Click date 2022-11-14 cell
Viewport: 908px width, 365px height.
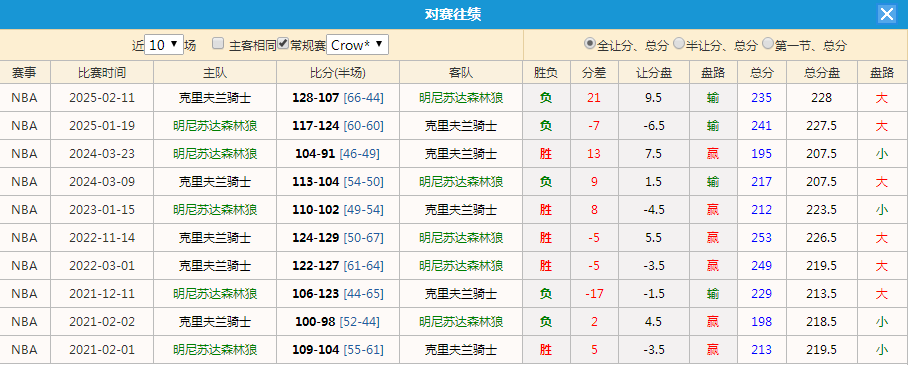pyautogui.click(x=102, y=238)
